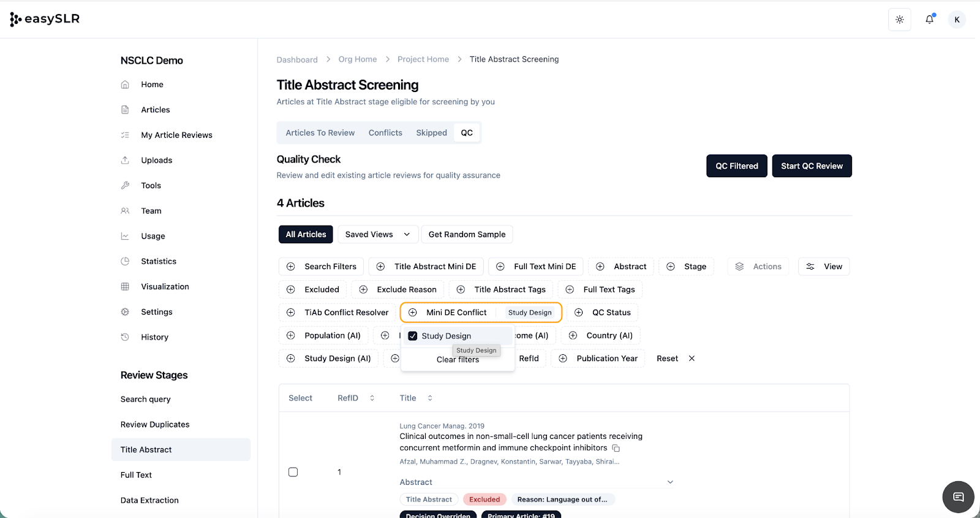Image resolution: width=980 pixels, height=518 pixels.
Task: Open the chat support widget
Action: [x=958, y=497]
